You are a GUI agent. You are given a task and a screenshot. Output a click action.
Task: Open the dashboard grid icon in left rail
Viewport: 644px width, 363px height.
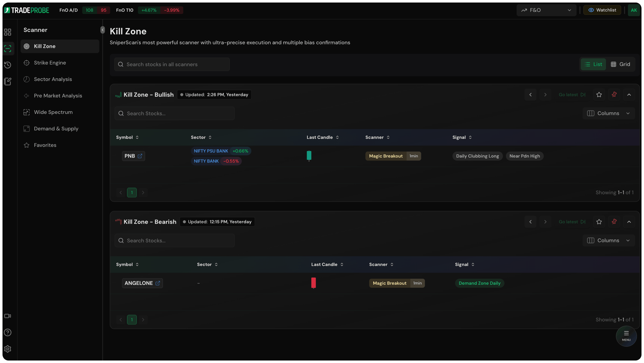pos(7,32)
